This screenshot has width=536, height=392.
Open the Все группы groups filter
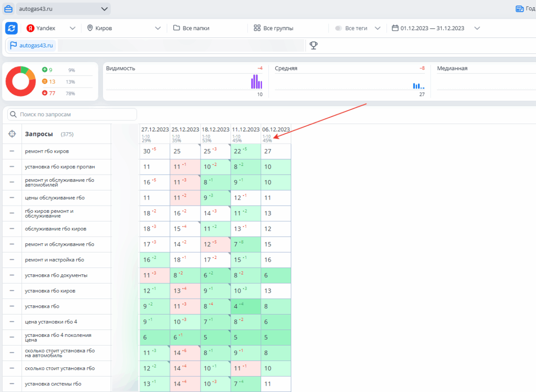click(273, 28)
